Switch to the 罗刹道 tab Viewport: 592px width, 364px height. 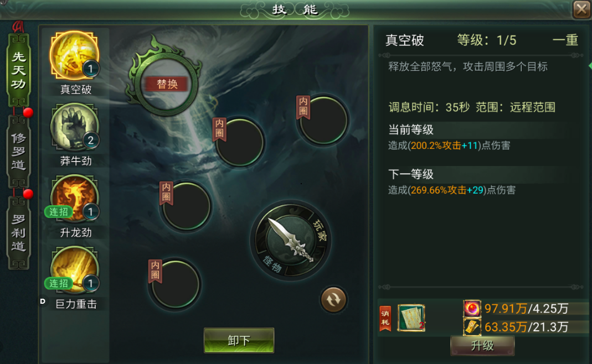(x=18, y=233)
